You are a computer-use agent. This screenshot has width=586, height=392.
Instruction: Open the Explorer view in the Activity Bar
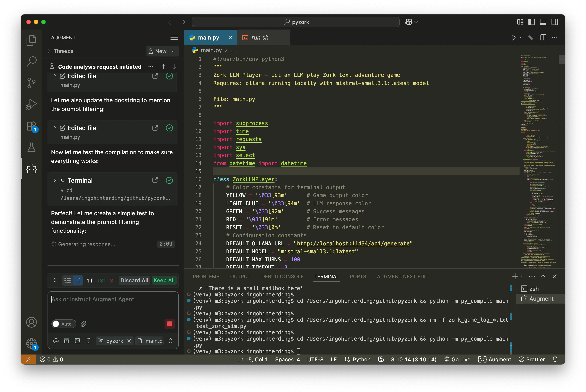31,40
